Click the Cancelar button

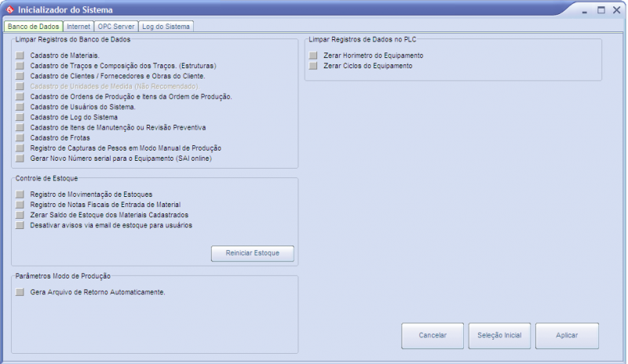433,336
